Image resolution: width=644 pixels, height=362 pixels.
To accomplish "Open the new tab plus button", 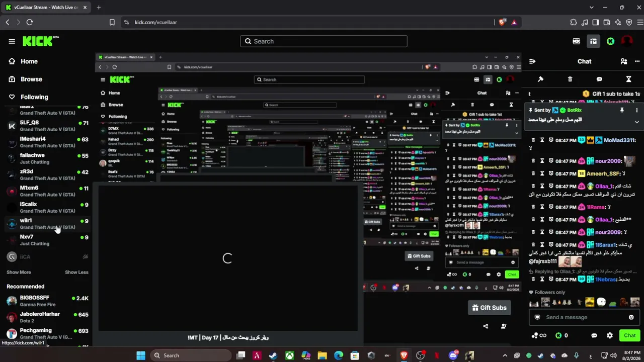I will coord(99,8).
